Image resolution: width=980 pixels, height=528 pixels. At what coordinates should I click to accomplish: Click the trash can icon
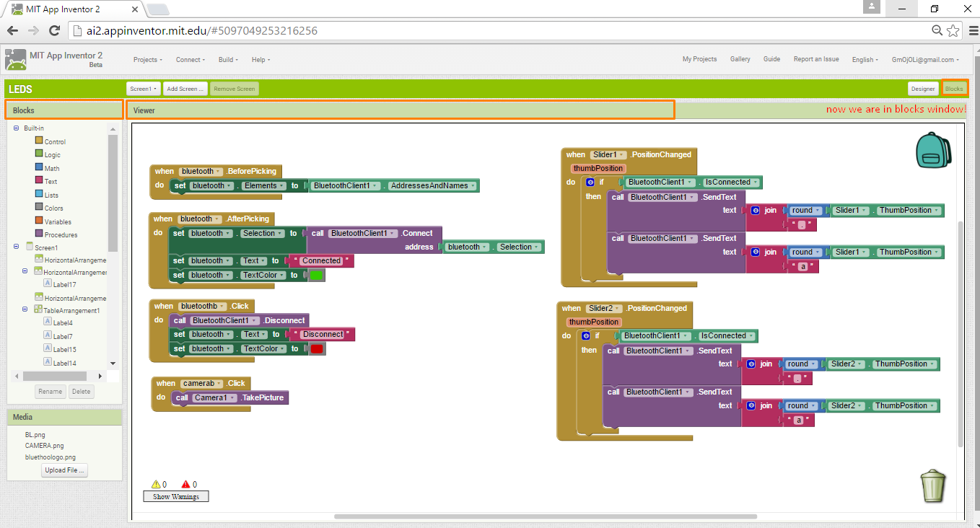933,485
